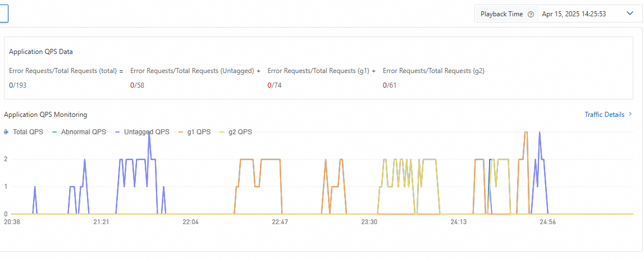The image size is (644, 259).
Task: Click the total requests value 0/193
Action: pos(17,85)
